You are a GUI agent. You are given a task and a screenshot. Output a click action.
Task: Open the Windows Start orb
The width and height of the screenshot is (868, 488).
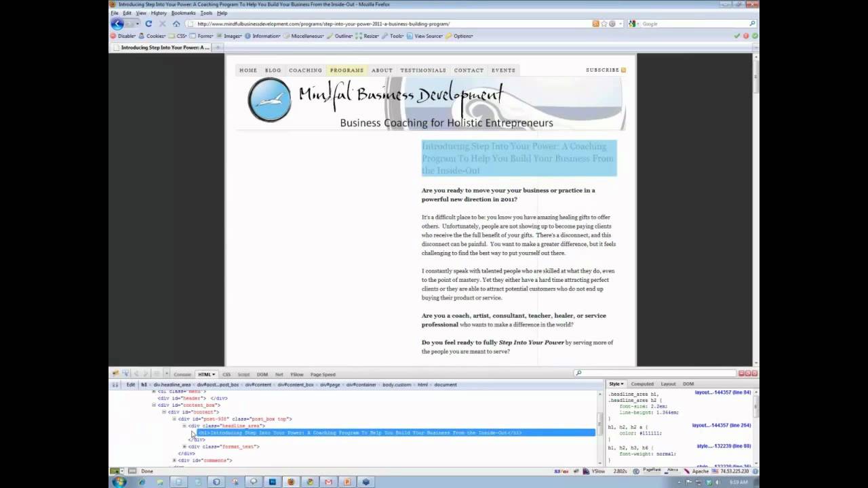click(x=119, y=482)
